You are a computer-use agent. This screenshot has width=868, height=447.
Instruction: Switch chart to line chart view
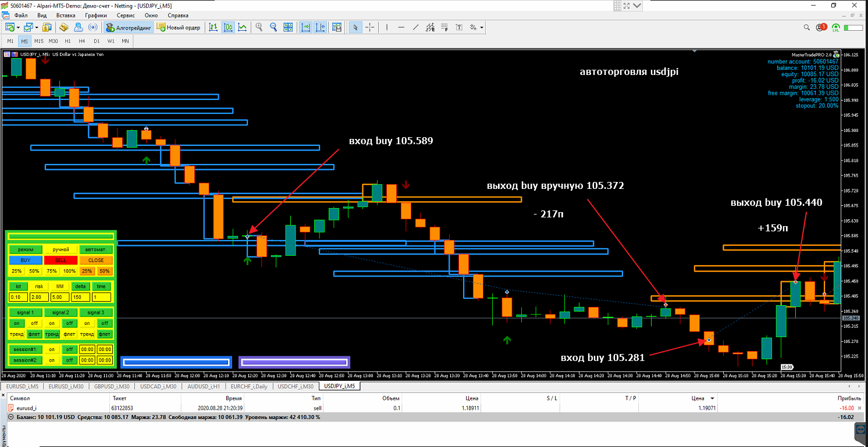pos(242,27)
